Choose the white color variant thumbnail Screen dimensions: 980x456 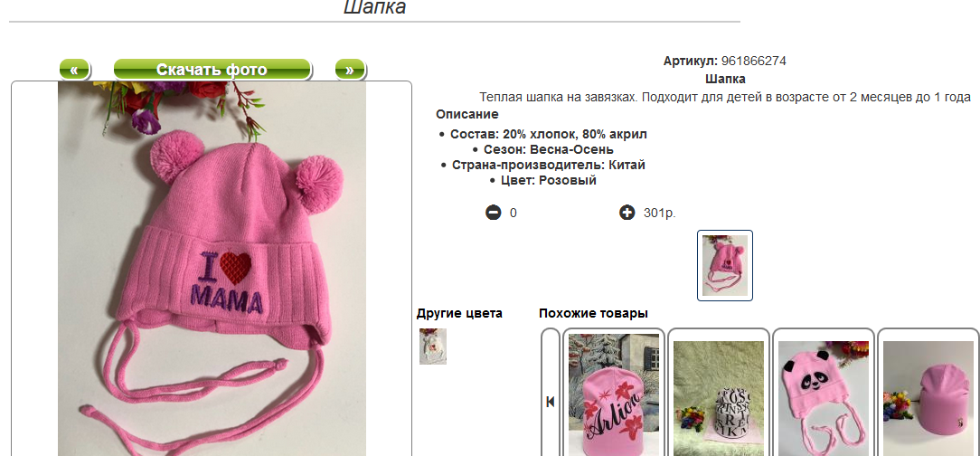[x=432, y=346]
